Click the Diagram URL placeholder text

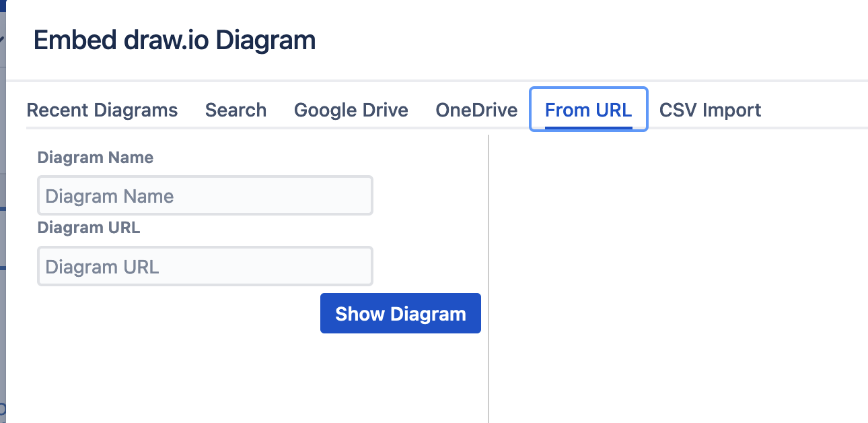pos(101,267)
